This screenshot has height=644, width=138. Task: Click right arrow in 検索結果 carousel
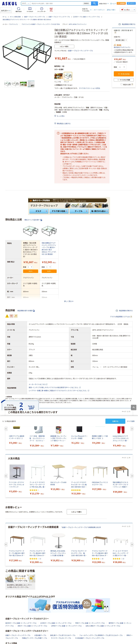click(x=132, y=545)
